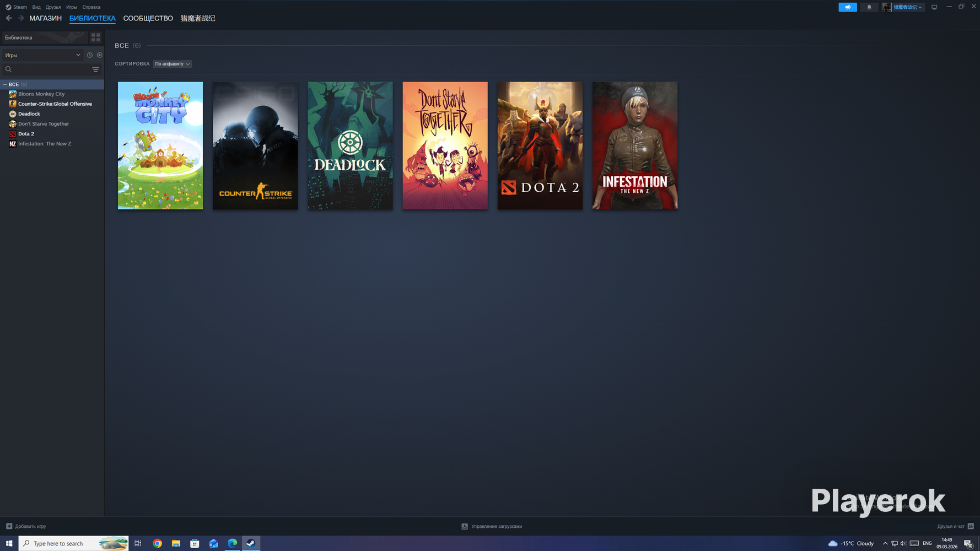Open Друзья и чат panel
This screenshot has height=551, width=980.
955,526
